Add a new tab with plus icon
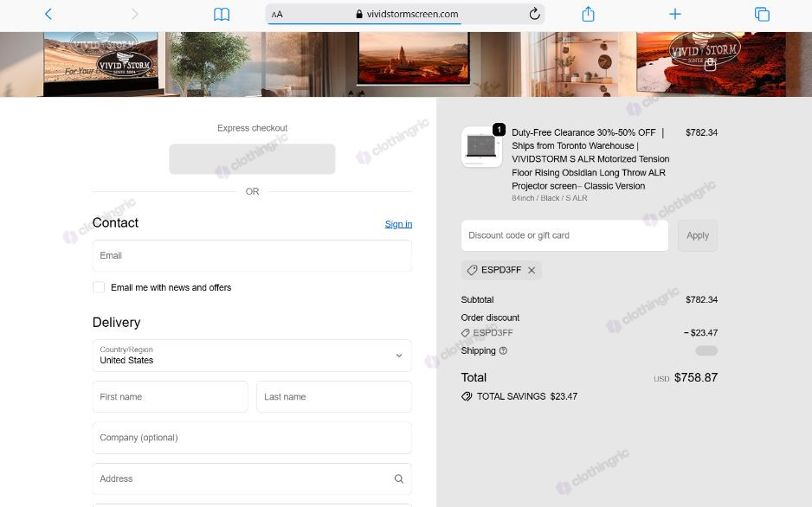The height and width of the screenshot is (507, 812). 674,14
